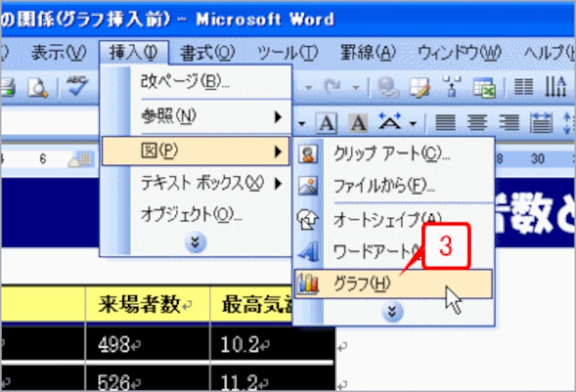Viewport: 576px width, 392px height.
Task: Click the table cell containing 498
Action: point(148,344)
